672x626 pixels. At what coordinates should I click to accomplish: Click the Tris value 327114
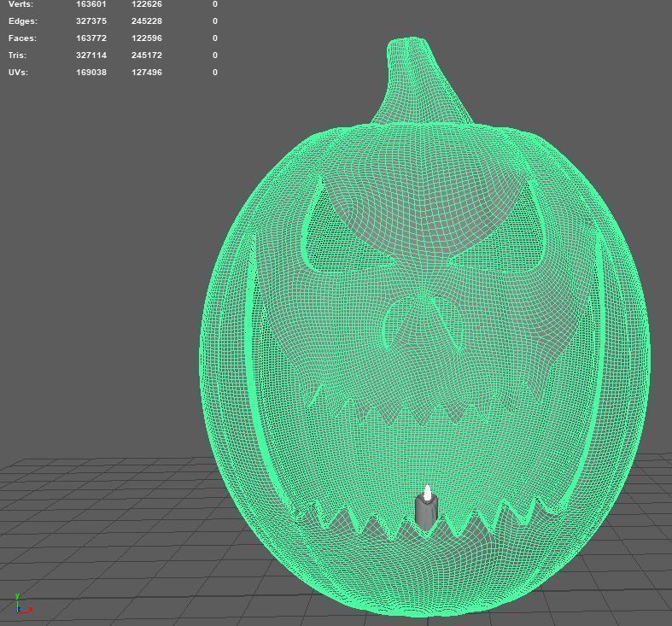(91, 56)
